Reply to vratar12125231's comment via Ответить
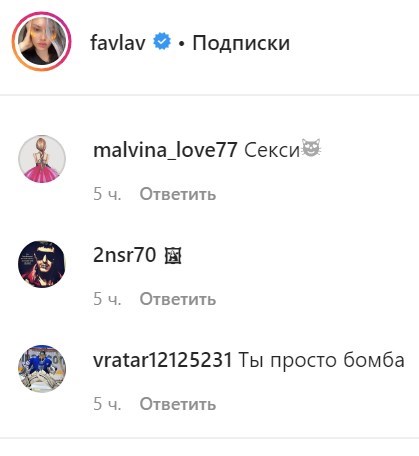This screenshot has width=419, height=456. coord(178,404)
